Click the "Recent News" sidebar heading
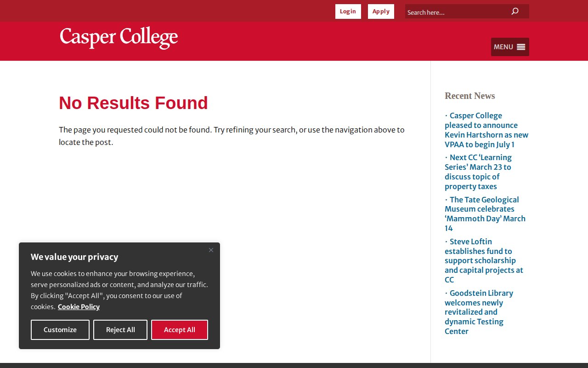Image resolution: width=588 pixels, height=368 pixels. [x=469, y=96]
